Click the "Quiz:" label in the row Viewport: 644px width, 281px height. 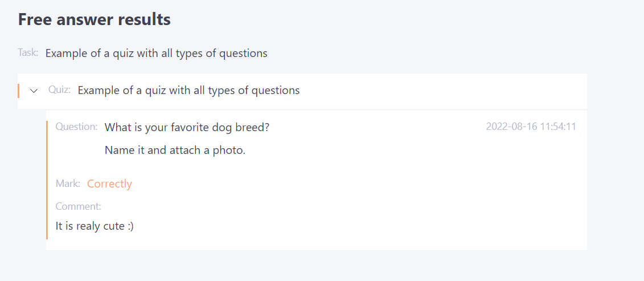pyautogui.click(x=59, y=90)
